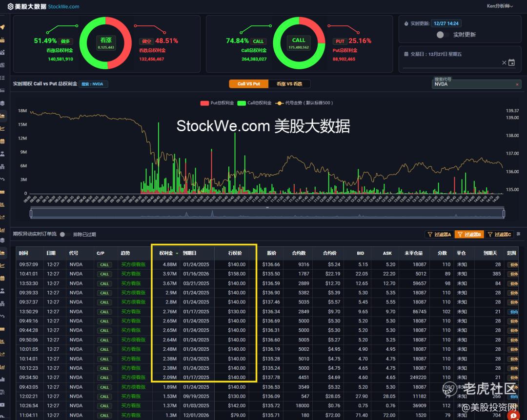Sort by the 分数 column header

click(x=442, y=253)
